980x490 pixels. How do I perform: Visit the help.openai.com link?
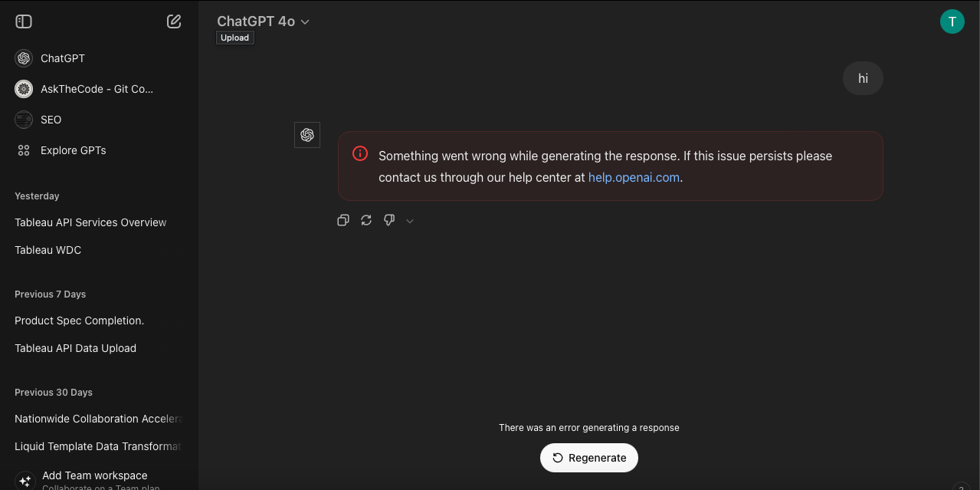pos(633,177)
